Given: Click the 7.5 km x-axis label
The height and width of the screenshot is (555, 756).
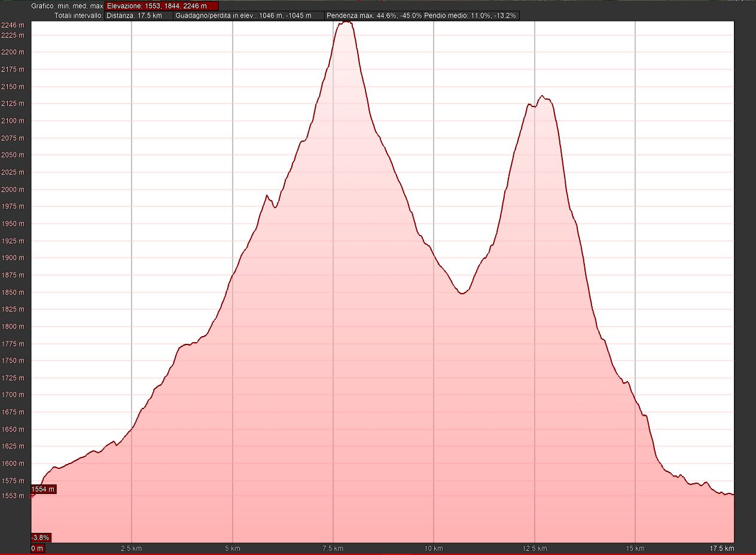Looking at the screenshot, I should [333, 548].
